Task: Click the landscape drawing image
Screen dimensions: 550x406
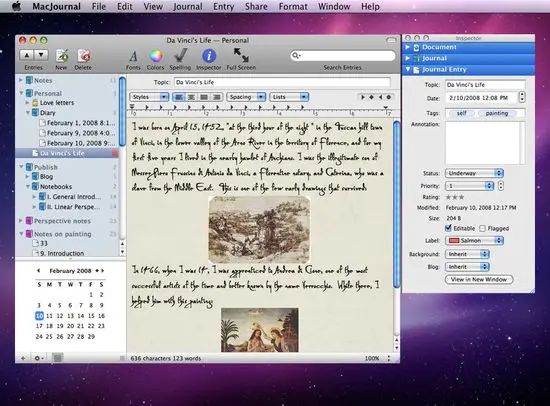Action: [x=259, y=229]
